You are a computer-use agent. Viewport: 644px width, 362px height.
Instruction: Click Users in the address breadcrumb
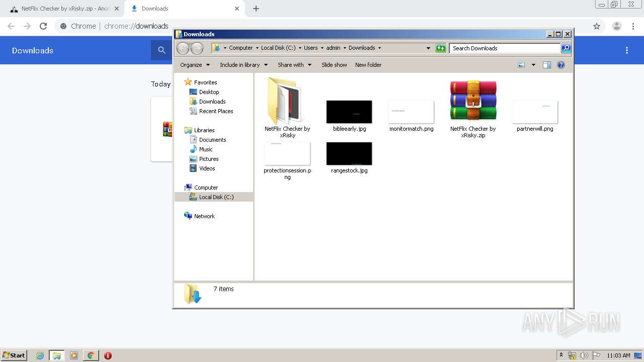coord(310,48)
